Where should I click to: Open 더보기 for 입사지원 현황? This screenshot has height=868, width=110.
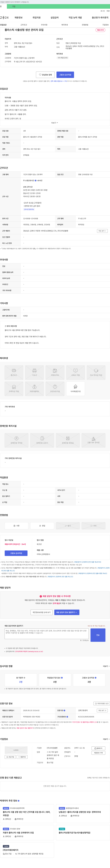click(x=106, y=666)
